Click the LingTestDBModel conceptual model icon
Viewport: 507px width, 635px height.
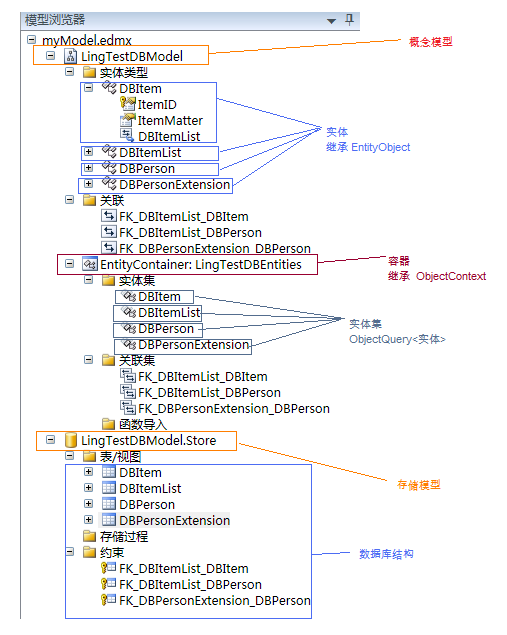point(71,56)
